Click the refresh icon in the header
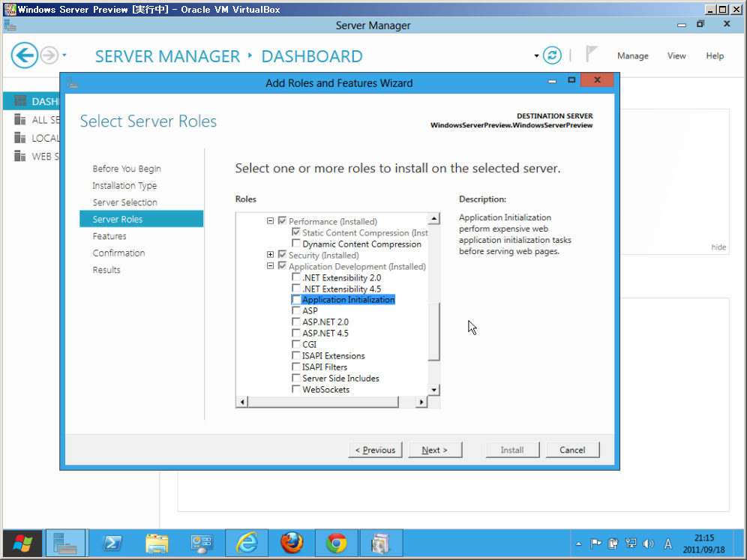The width and height of the screenshot is (747, 560). click(552, 55)
